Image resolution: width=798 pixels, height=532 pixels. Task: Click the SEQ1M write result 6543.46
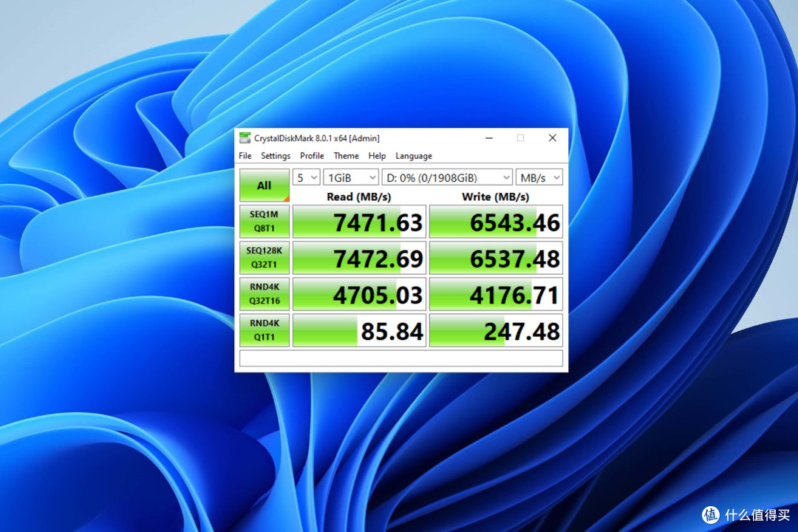(497, 222)
